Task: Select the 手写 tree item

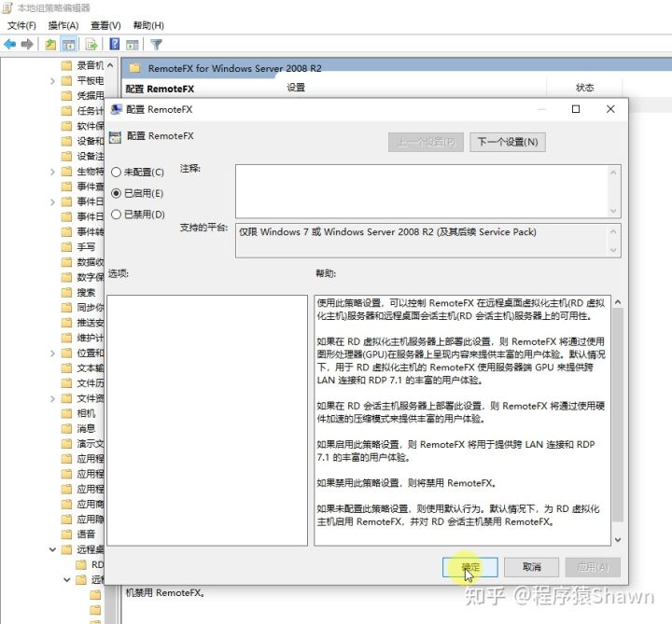Action: pos(86,247)
